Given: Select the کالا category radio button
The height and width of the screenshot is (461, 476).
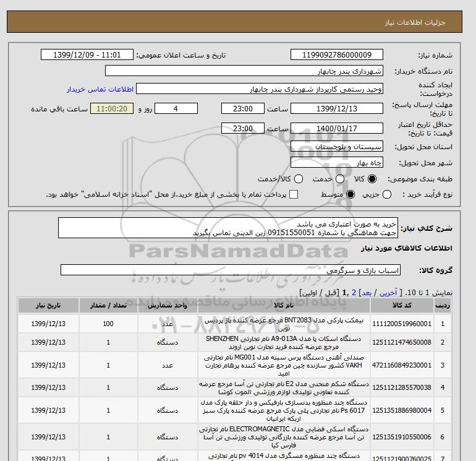Looking at the screenshot, I should pos(372,179).
